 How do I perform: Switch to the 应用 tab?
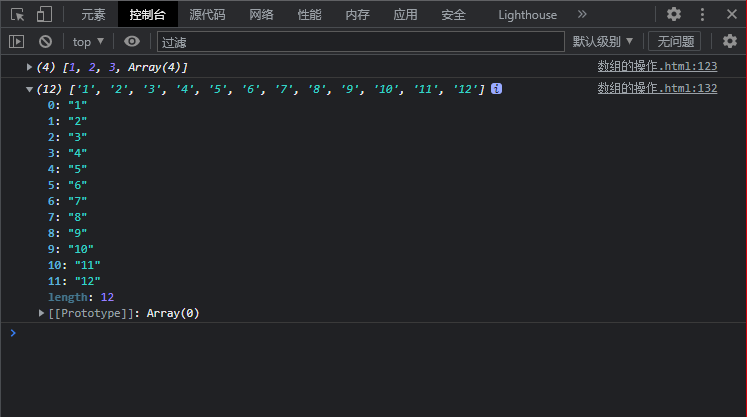coord(405,15)
